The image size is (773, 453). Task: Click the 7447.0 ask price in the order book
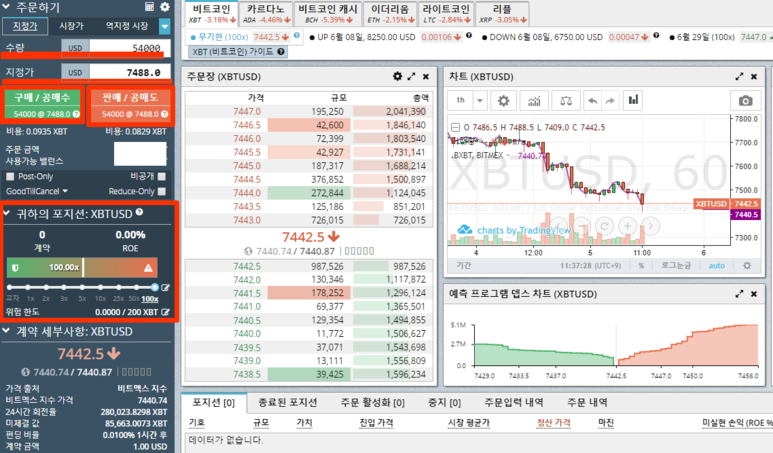247,111
